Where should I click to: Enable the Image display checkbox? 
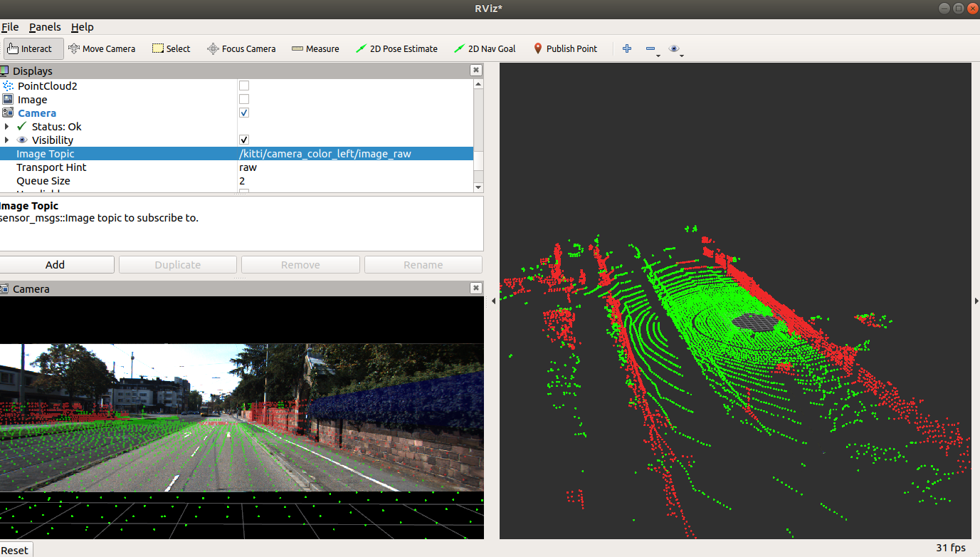(x=244, y=99)
